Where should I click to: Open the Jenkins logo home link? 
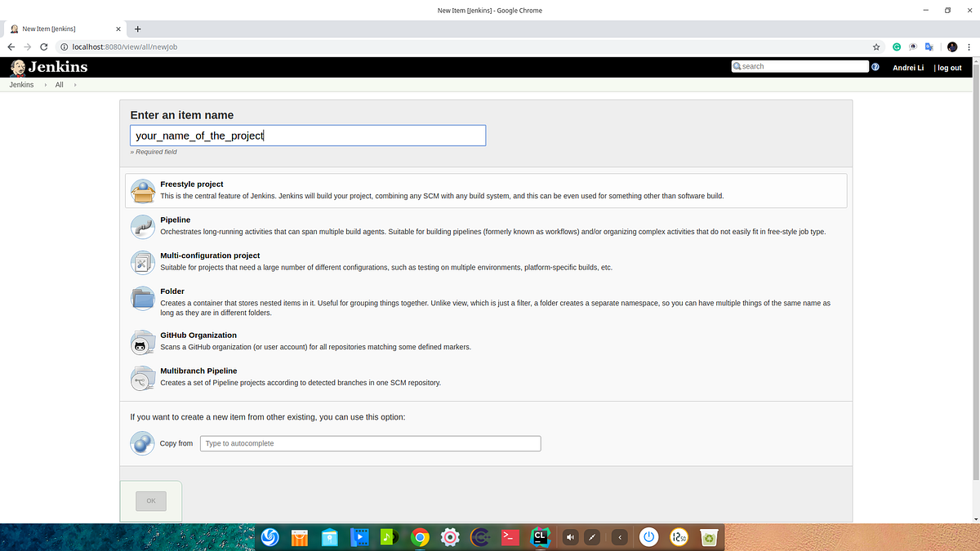[x=49, y=67]
